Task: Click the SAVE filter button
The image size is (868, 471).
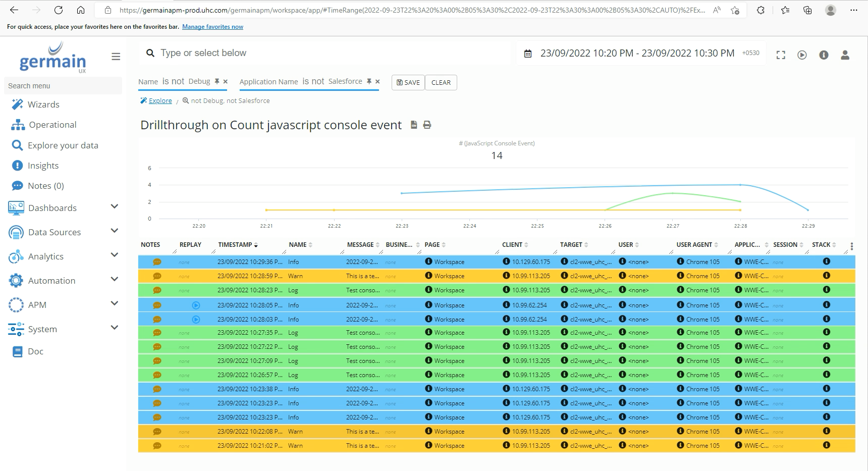Action: pyautogui.click(x=408, y=82)
